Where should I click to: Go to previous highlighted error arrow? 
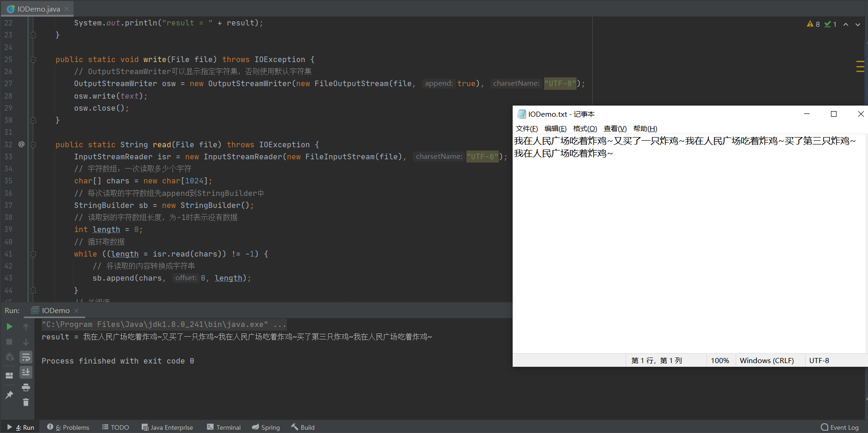(x=846, y=24)
